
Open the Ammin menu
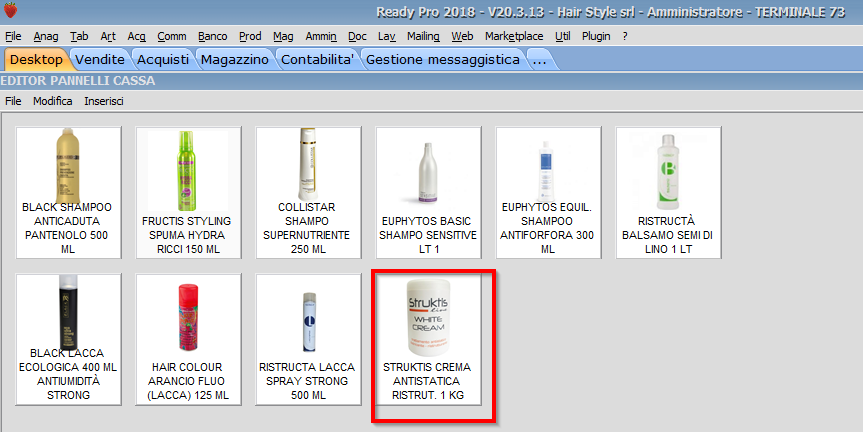(x=321, y=36)
